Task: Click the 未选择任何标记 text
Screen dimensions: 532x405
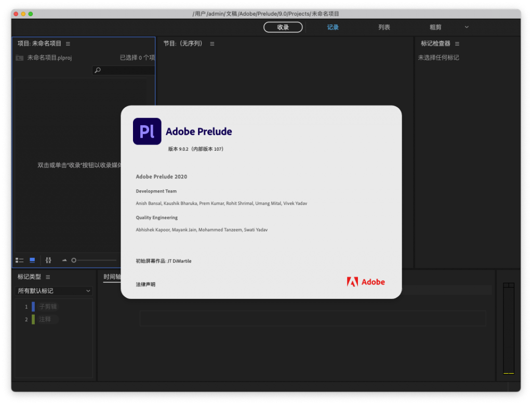Action: (438, 58)
